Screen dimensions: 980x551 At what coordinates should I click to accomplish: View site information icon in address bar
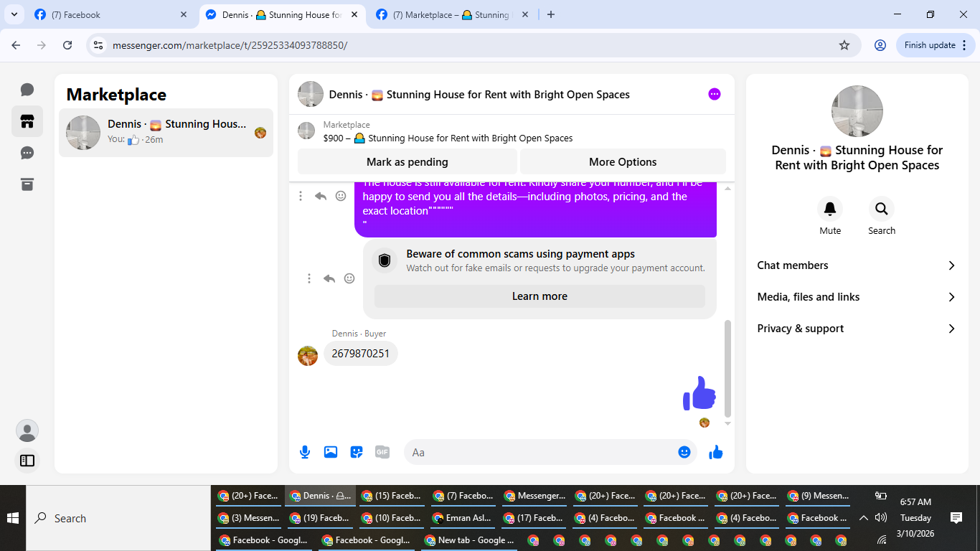coord(98,45)
